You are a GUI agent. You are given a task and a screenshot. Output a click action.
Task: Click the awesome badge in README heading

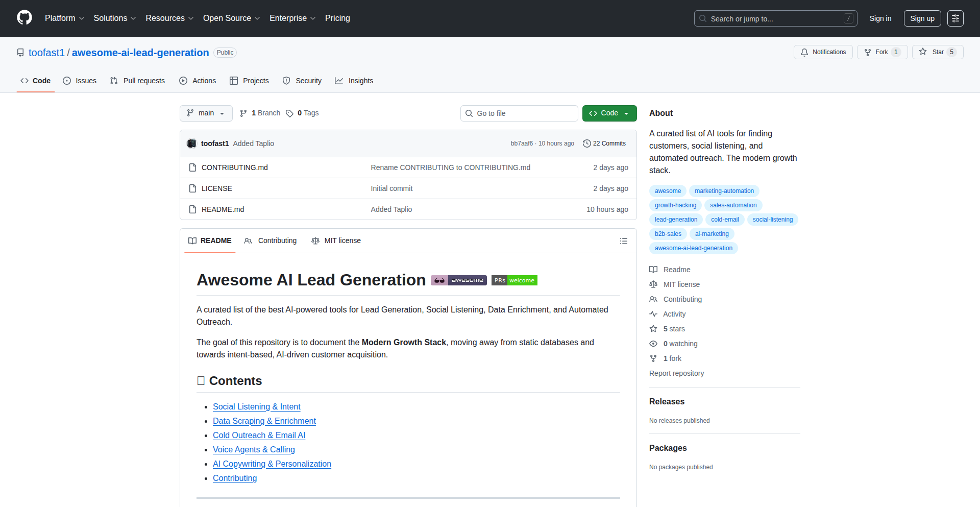[x=458, y=280]
